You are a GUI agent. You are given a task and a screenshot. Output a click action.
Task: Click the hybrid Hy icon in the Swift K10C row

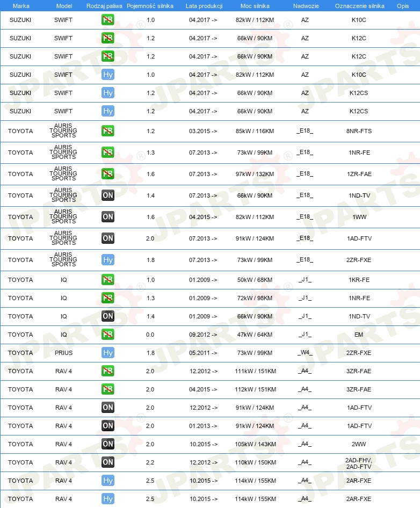(107, 75)
